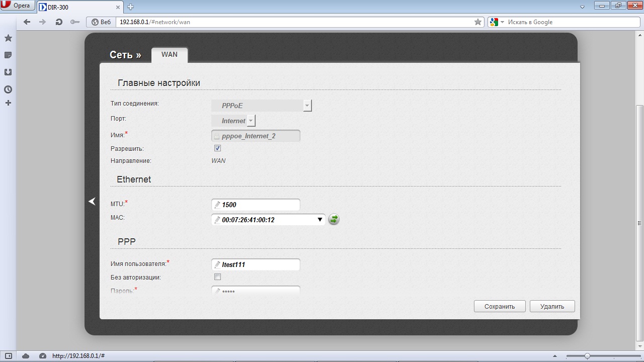Click the Направление value WAN
The height and width of the screenshot is (362, 644).
[x=218, y=161]
